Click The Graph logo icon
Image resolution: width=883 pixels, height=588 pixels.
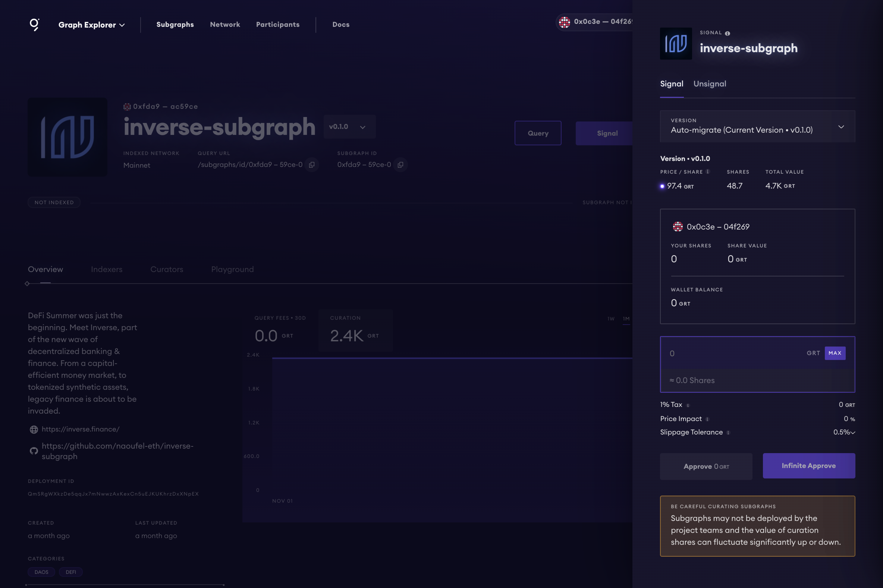pyautogui.click(x=34, y=24)
